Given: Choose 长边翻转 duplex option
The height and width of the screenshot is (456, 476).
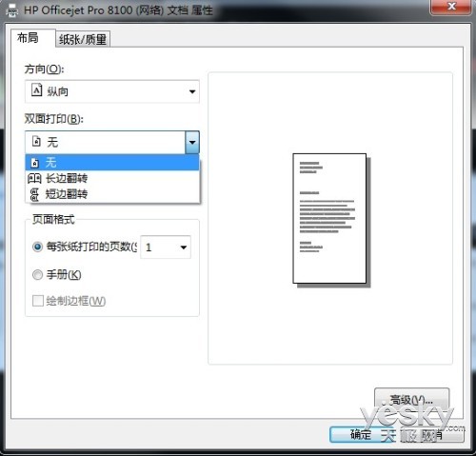Looking at the screenshot, I should coord(112,178).
